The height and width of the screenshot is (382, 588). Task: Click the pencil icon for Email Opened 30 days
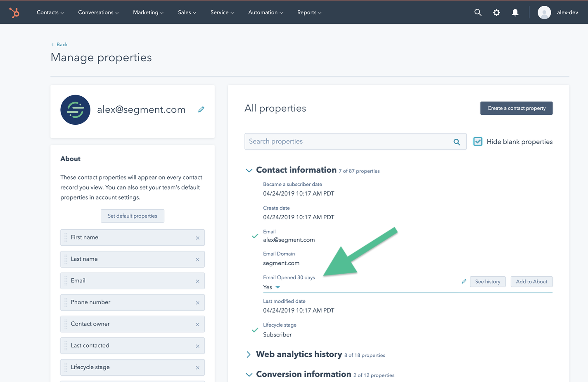(x=464, y=281)
